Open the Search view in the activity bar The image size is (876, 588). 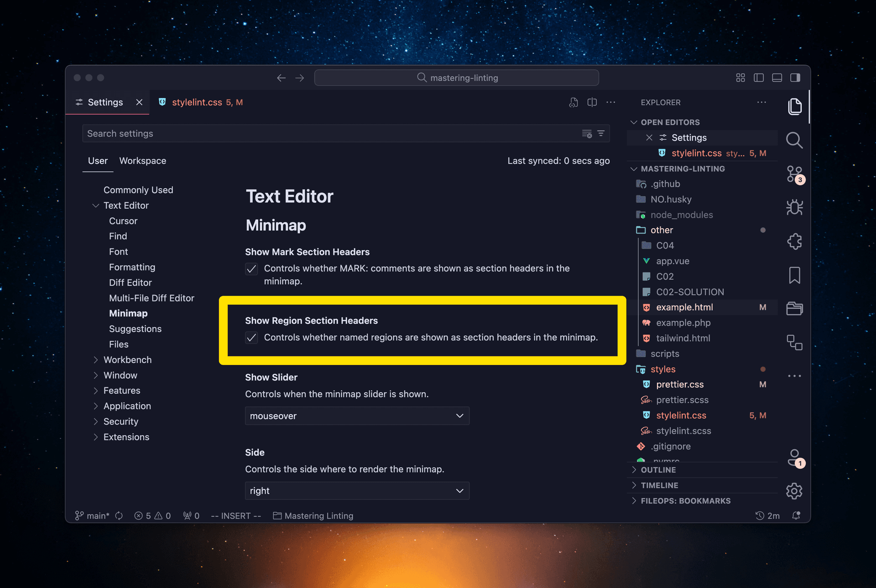tap(795, 140)
